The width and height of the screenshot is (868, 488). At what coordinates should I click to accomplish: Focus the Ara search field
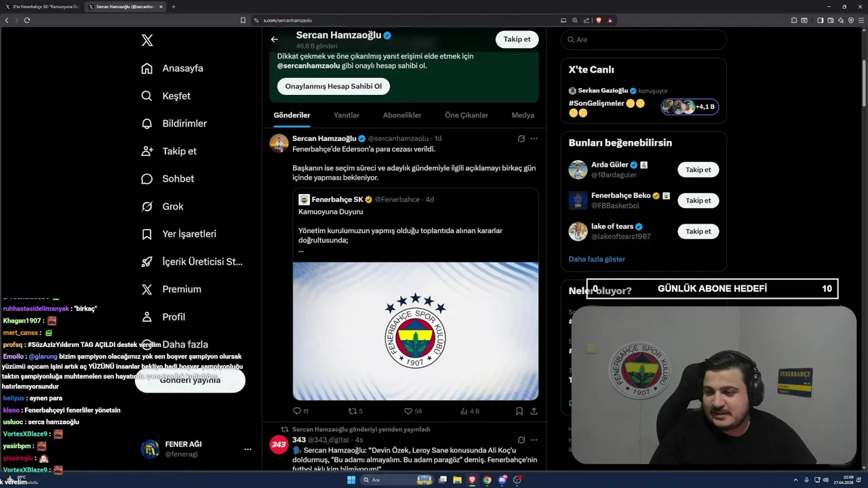644,39
